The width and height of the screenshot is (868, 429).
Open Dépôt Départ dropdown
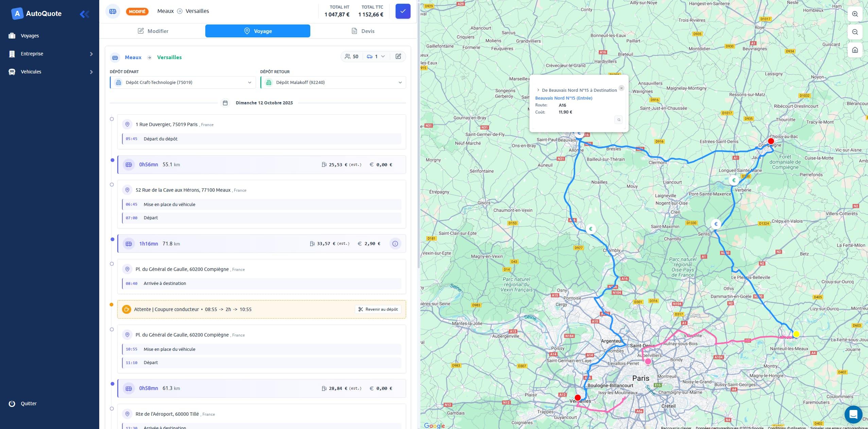click(183, 83)
